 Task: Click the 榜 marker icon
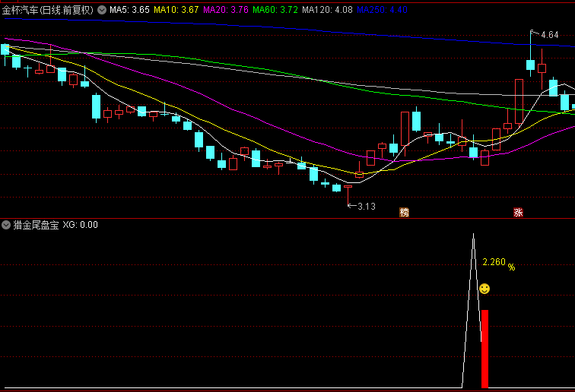point(404,212)
